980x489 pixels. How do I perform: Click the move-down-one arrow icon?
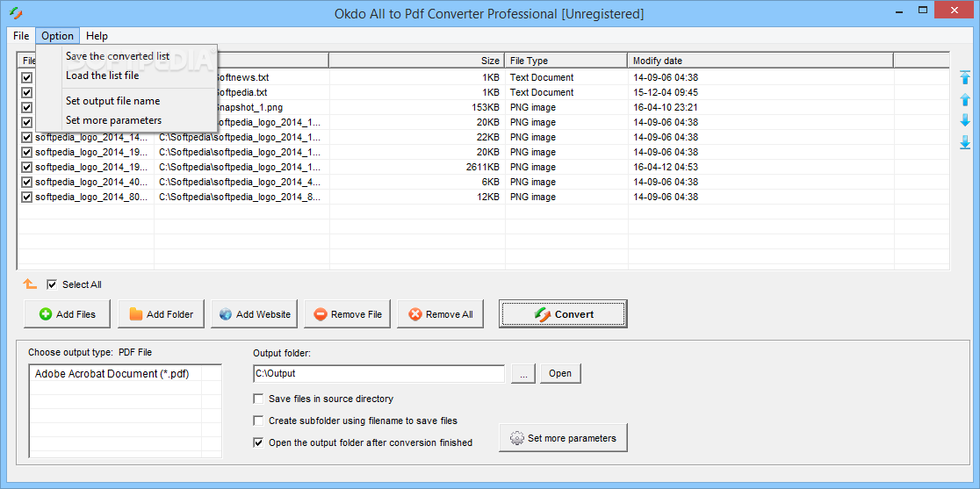(965, 120)
